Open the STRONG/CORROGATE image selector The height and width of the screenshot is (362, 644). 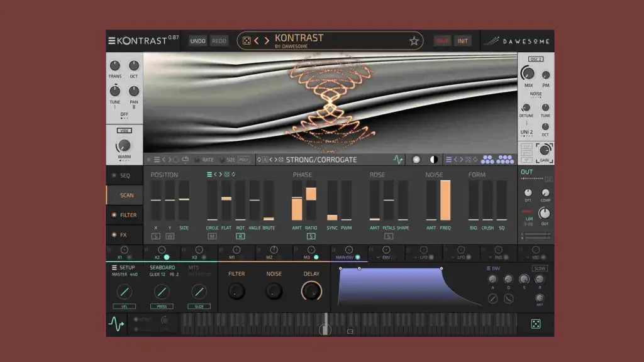[x=321, y=160]
